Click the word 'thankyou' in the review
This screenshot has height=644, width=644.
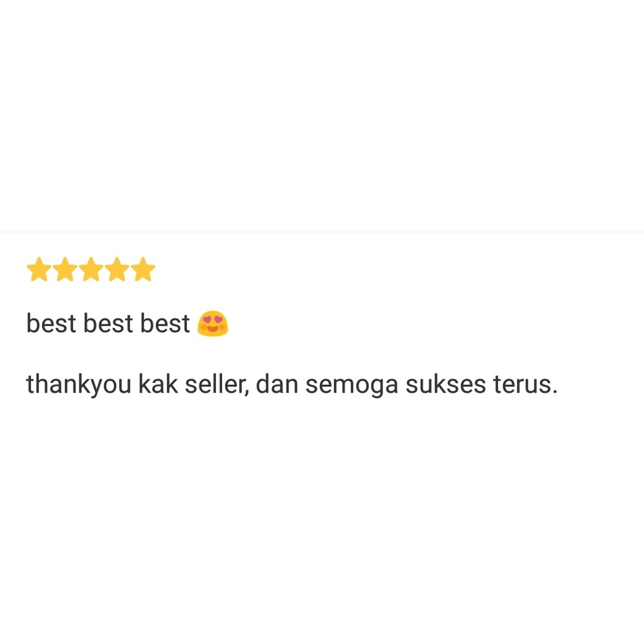click(79, 385)
